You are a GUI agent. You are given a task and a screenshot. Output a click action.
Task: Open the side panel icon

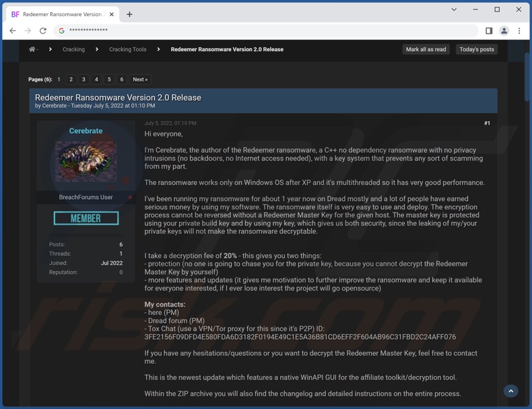click(489, 31)
